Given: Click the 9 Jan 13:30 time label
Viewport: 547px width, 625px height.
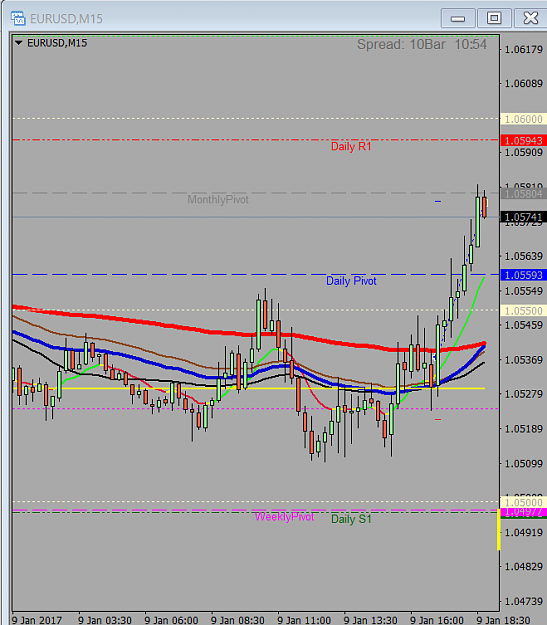Looking at the screenshot, I should [x=371, y=620].
